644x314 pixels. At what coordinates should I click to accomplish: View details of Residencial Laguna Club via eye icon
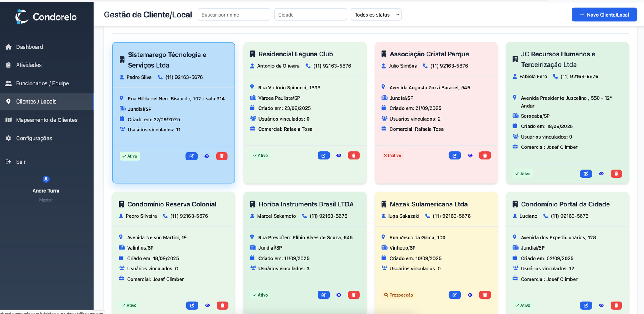[339, 156]
